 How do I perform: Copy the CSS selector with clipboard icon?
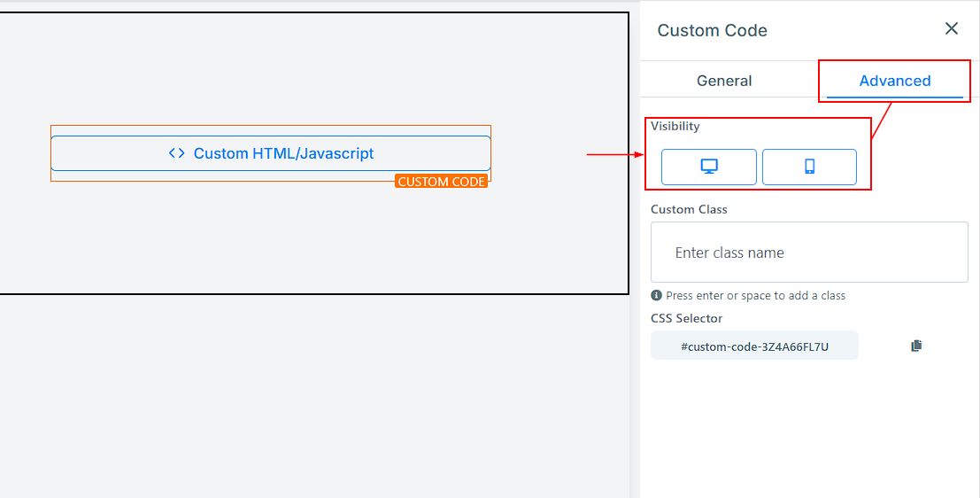pyautogui.click(x=916, y=346)
